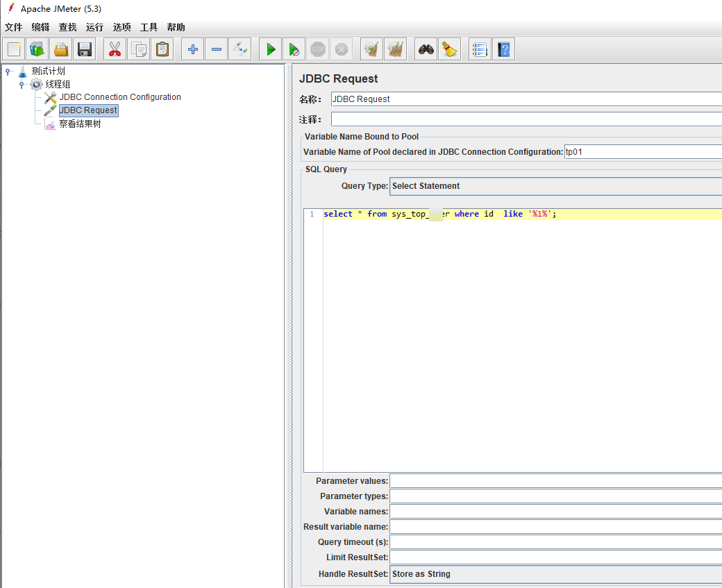The width and height of the screenshot is (722, 588).
Task: Click the 注释 comment input field
Action: point(526,119)
